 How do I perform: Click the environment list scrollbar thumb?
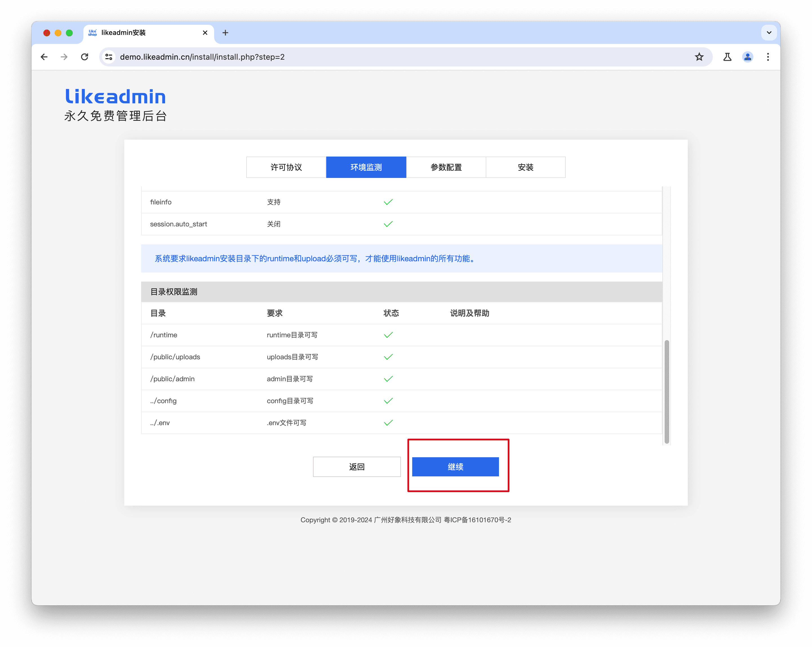tap(667, 392)
